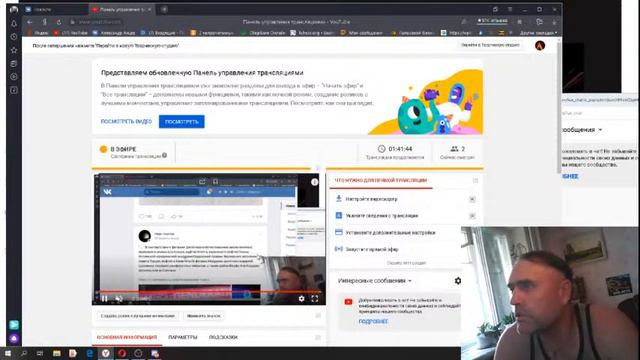Open bookmarks star in browser sidebar

pos(14,50)
